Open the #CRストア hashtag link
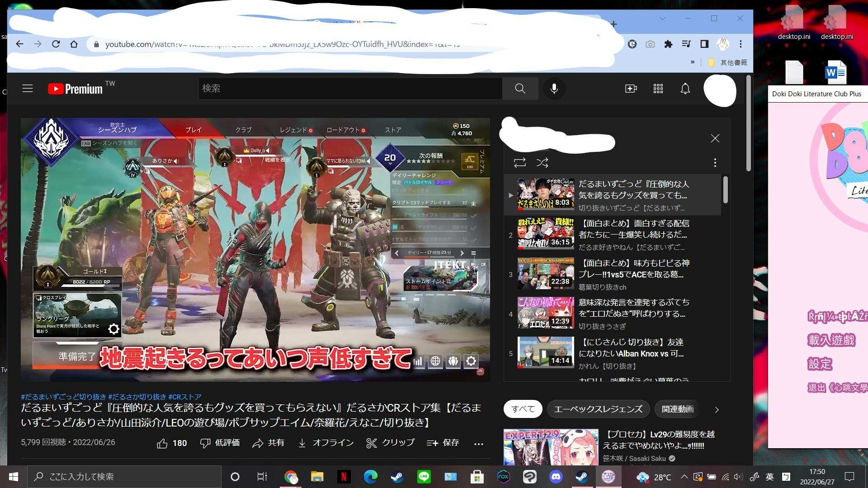868x488 pixels. tap(184, 397)
